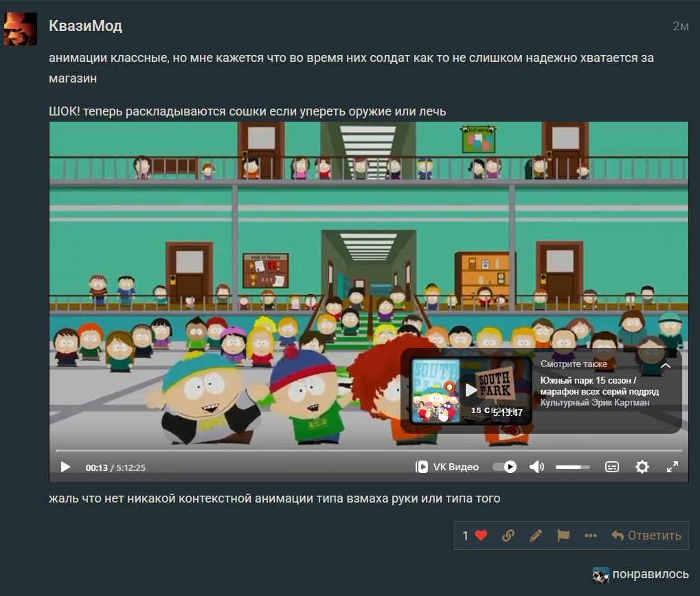
Task: Enter fullscreen mode on the video
Action: coord(673,467)
